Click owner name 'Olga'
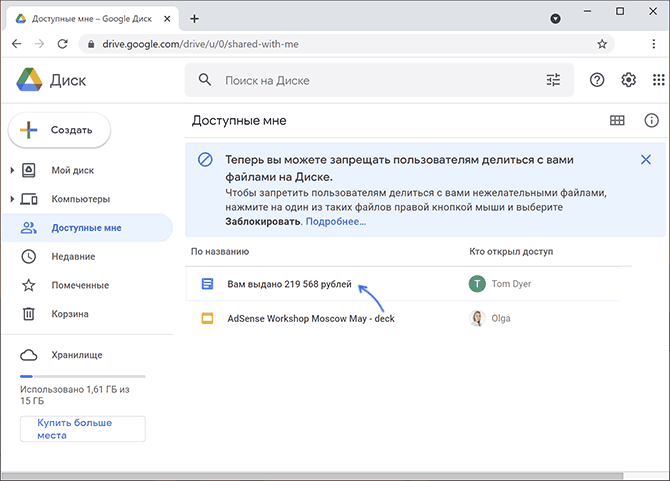The image size is (670, 481). [501, 319]
